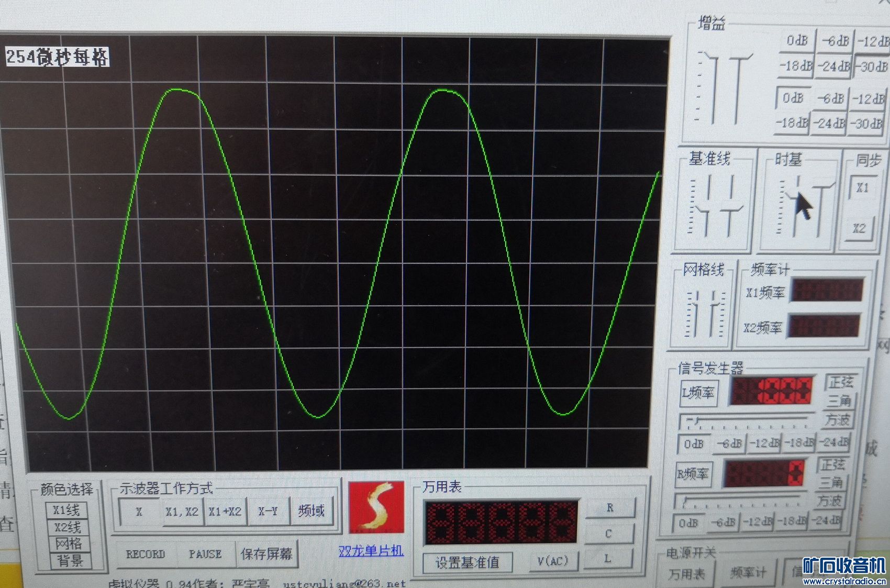The image size is (890, 588).
Task: Select X1 as the 同步 sync source
Action: point(862,187)
